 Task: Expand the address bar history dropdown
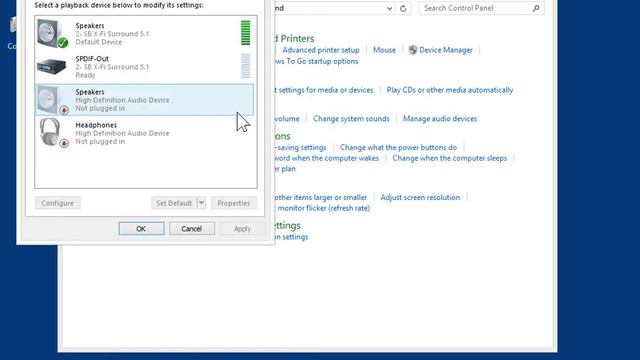point(389,8)
